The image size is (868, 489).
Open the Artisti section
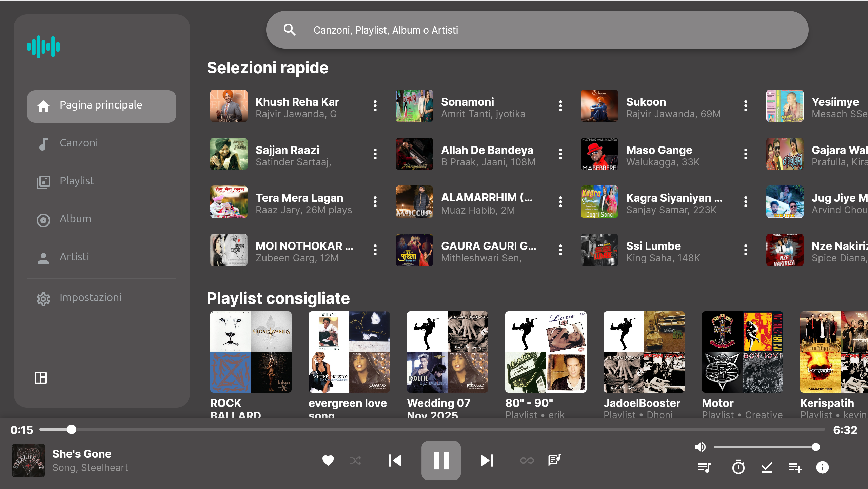pyautogui.click(x=74, y=257)
